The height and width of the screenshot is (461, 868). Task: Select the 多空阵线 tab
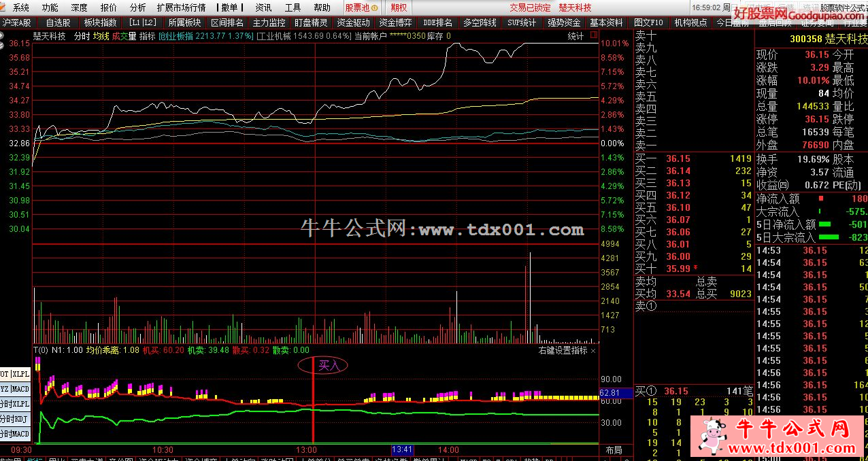[x=480, y=22]
